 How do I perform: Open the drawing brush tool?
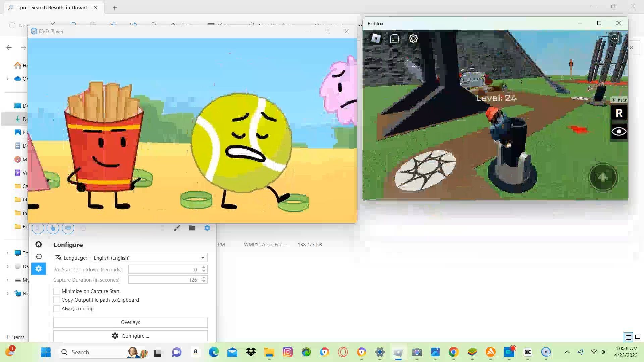(177, 228)
